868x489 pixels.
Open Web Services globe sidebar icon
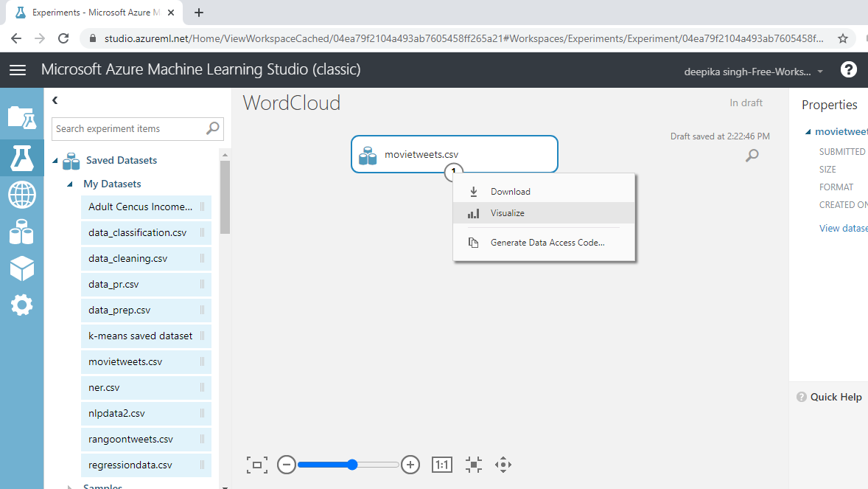point(21,195)
